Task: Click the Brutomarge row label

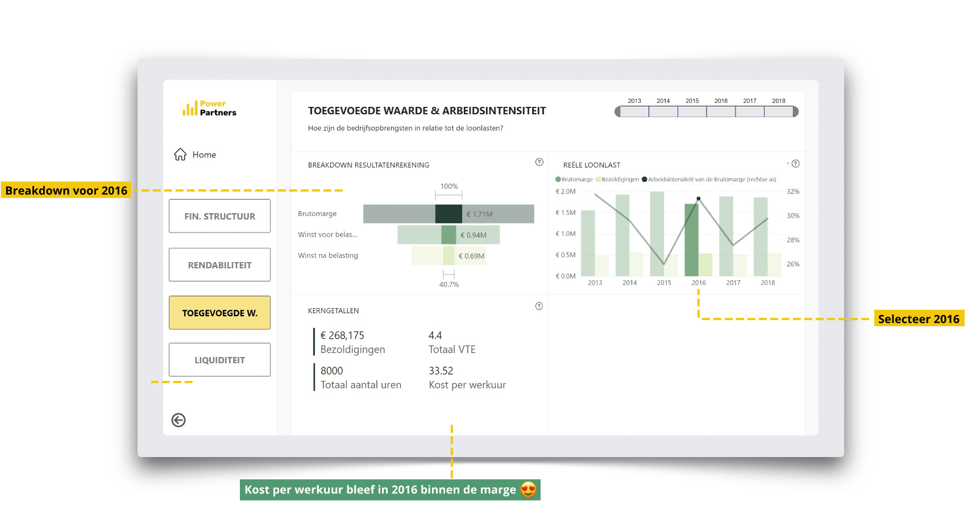Action: (317, 214)
